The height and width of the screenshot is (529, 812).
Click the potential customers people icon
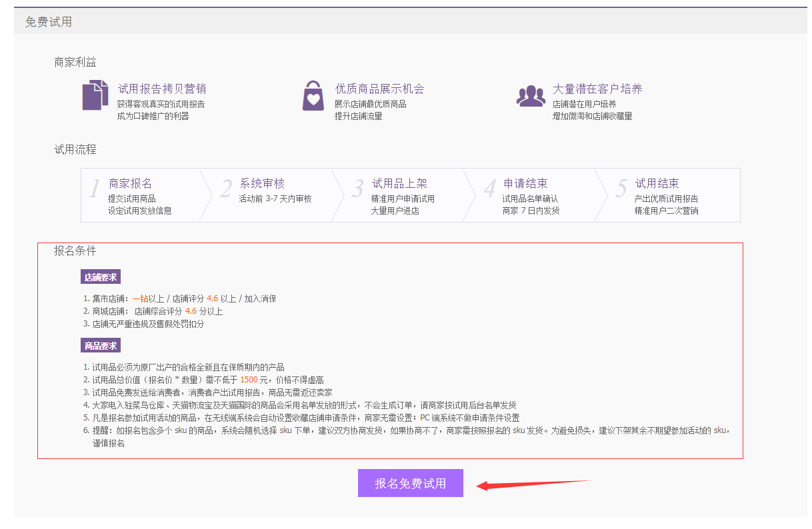click(x=531, y=96)
